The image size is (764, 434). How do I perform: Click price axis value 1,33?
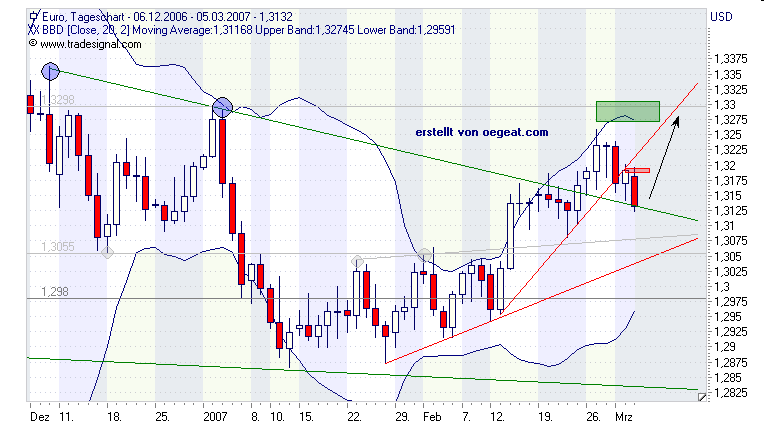725,105
